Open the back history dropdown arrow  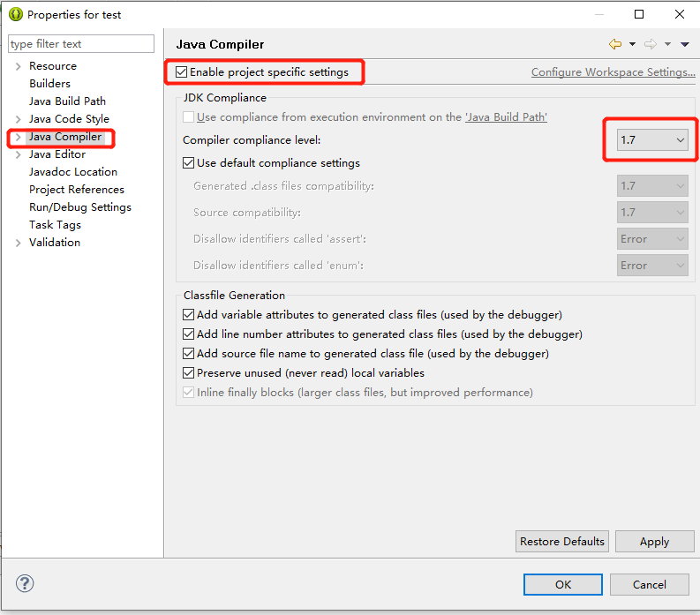point(632,44)
